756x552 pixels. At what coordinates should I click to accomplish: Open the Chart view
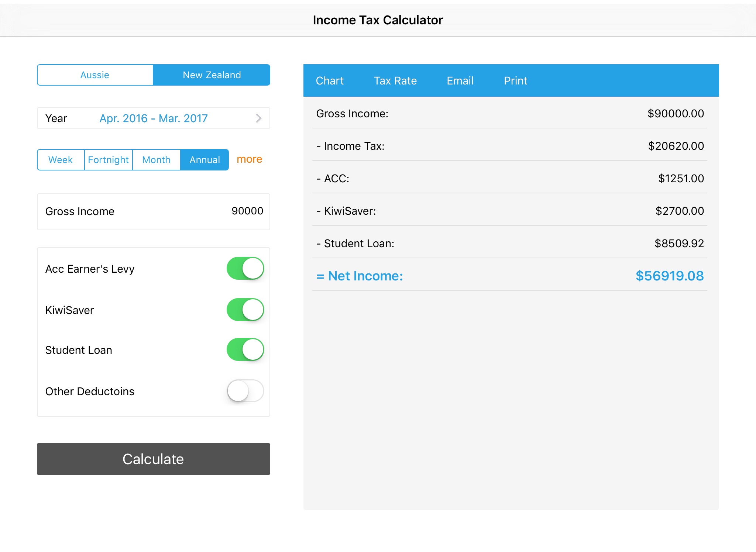click(330, 81)
